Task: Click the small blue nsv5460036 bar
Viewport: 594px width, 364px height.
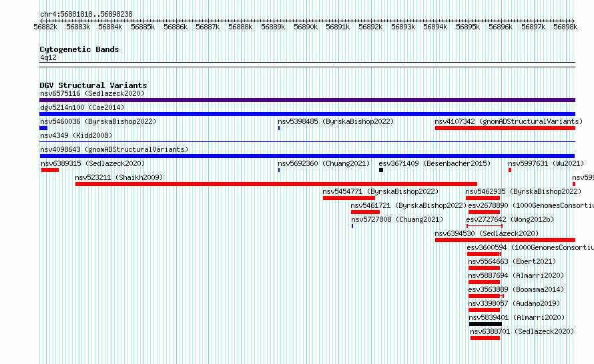Action: coord(43,128)
